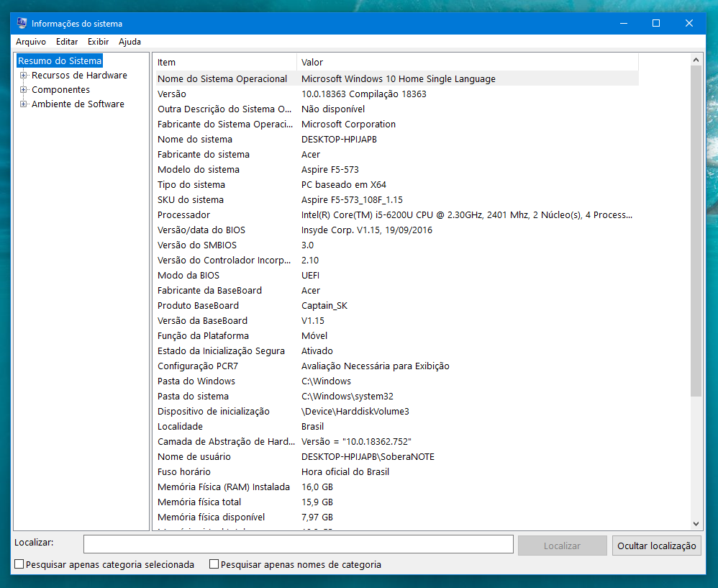
Task: Select the Nome do Sistema Operacional row
Action: 397,78
